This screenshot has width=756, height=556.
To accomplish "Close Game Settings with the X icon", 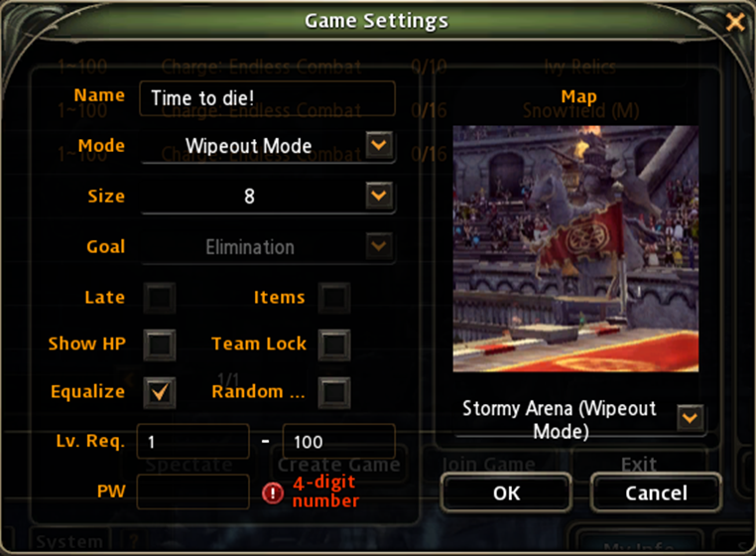I will point(735,22).
